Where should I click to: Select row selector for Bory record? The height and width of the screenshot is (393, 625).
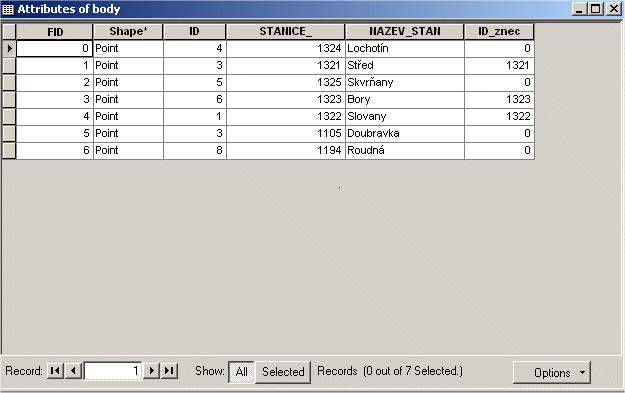coord(9,100)
